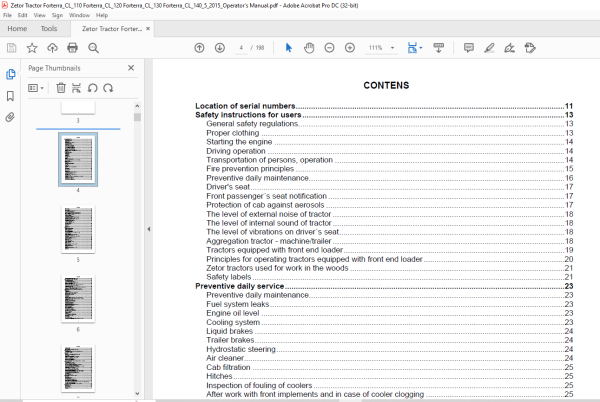Go to next page arrow

tap(220, 48)
